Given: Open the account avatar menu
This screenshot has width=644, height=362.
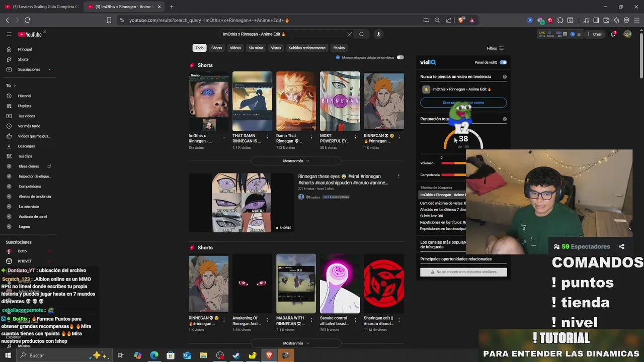Looking at the screenshot, I should [x=627, y=34].
